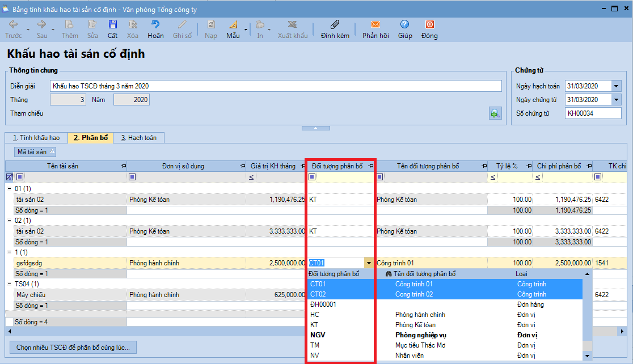Toggle filter operator under Đơn vị sử dụng

[132, 177]
